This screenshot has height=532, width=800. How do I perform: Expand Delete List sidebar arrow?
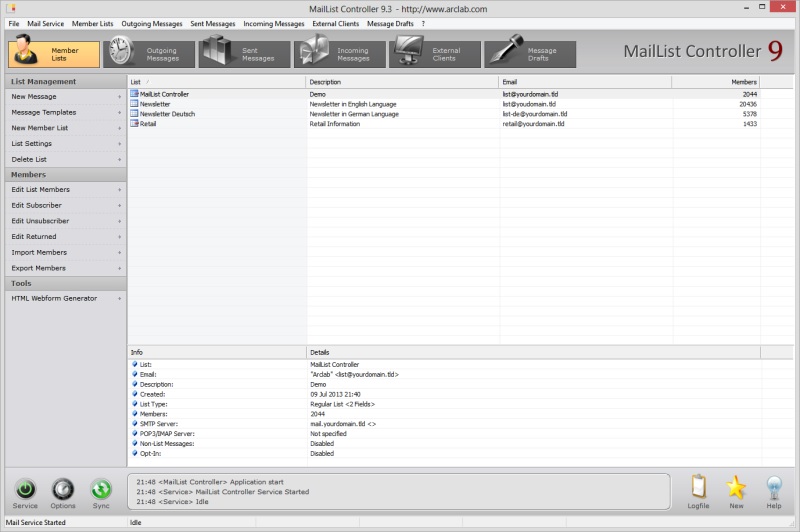coord(120,160)
